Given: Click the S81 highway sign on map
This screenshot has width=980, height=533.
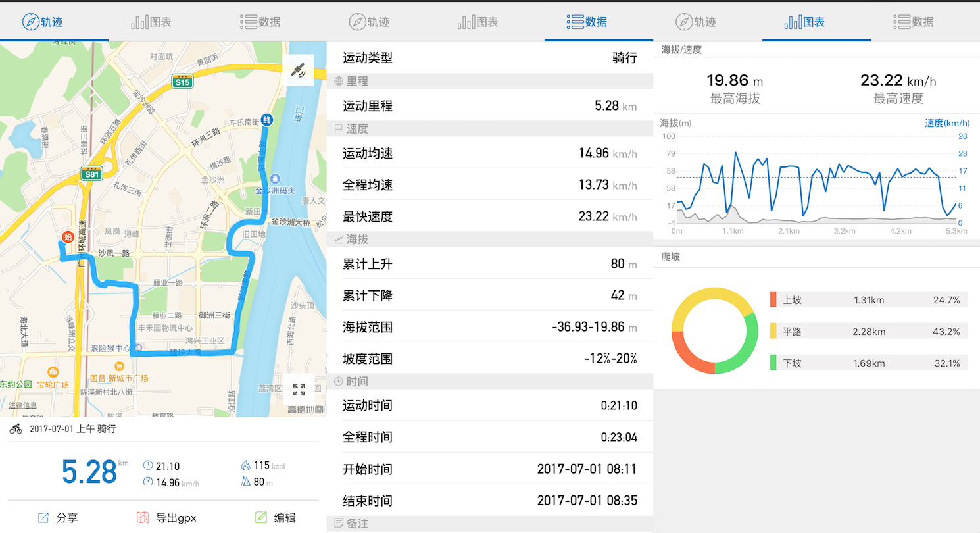Looking at the screenshot, I should tap(93, 173).
